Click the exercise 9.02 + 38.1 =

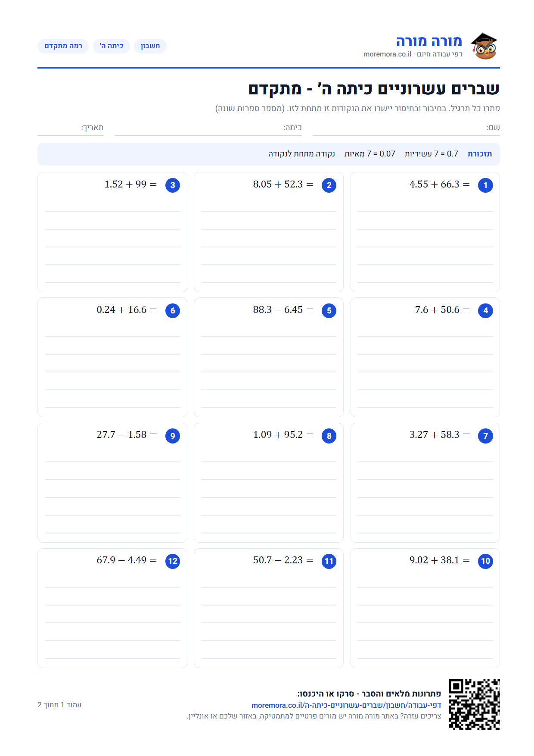click(440, 560)
